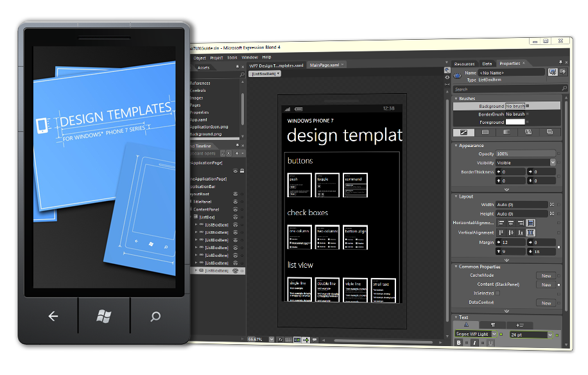Switch to WP7 Design Templates.xaml document tab
The height and width of the screenshot is (375, 588).
[277, 65]
